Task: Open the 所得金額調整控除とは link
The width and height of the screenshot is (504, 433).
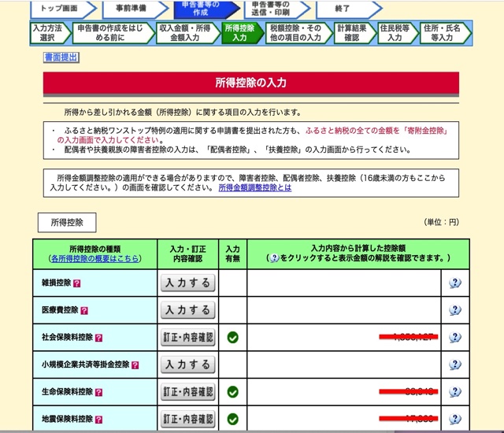Action: click(x=254, y=188)
